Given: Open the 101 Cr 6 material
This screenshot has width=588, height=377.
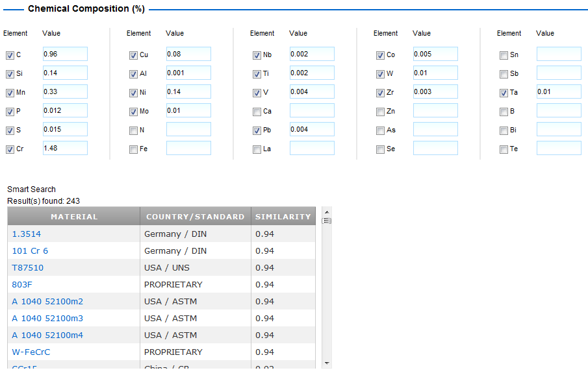Looking at the screenshot, I should (x=30, y=251).
